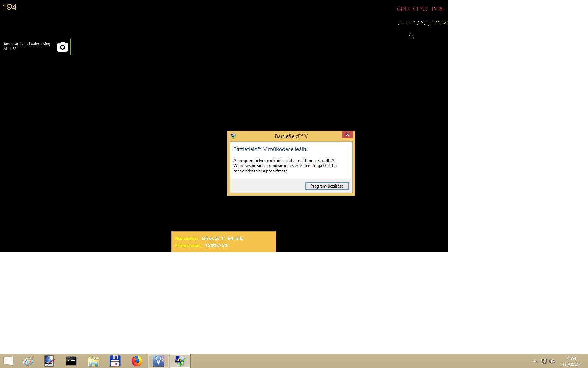Click the "1280x720" frame size value
The height and width of the screenshot is (368, 588).
coord(216,245)
